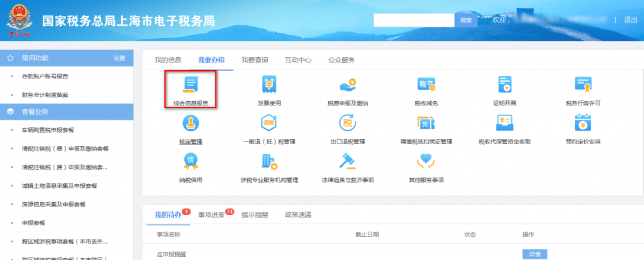The width and height of the screenshot is (644, 260).
Task: Open 财务会计制度备案 in sidebar
Action: tap(45, 95)
